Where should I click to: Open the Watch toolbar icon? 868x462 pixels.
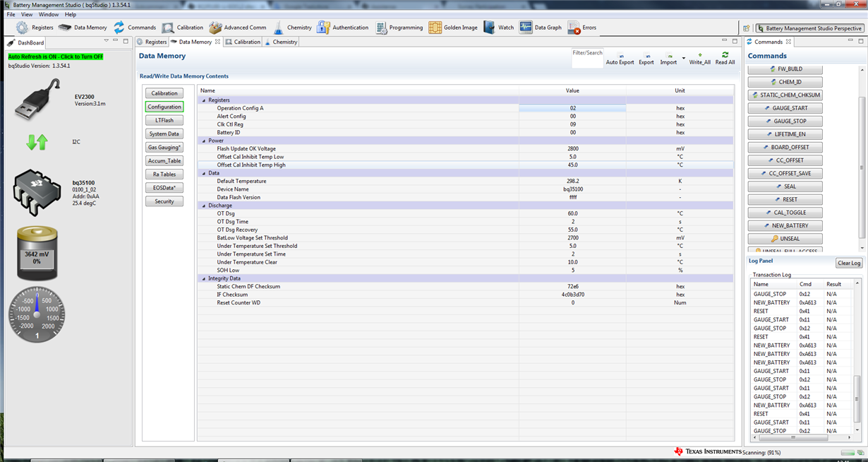click(x=489, y=28)
